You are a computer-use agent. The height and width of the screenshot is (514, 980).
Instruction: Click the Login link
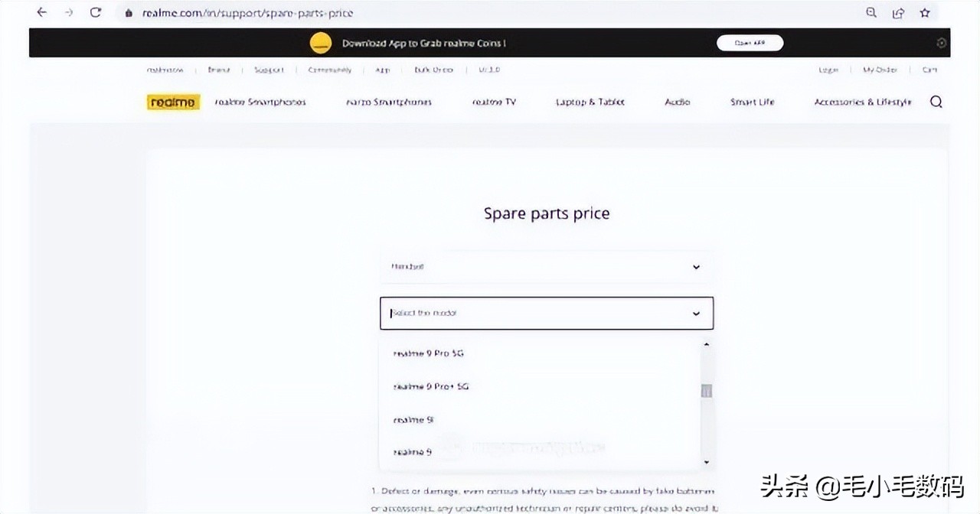tap(828, 70)
